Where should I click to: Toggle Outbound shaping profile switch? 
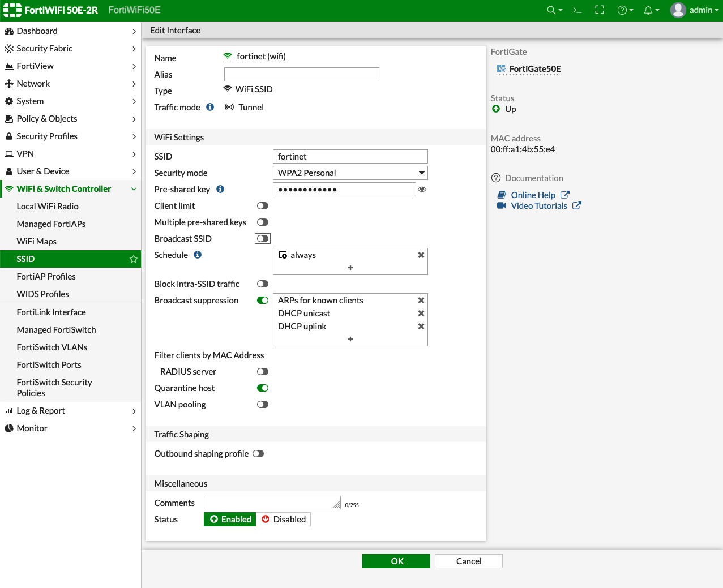[258, 454]
